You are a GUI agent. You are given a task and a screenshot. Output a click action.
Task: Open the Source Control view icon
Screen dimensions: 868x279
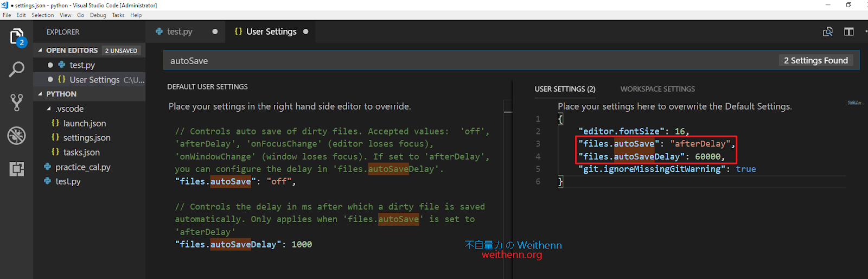[16, 102]
